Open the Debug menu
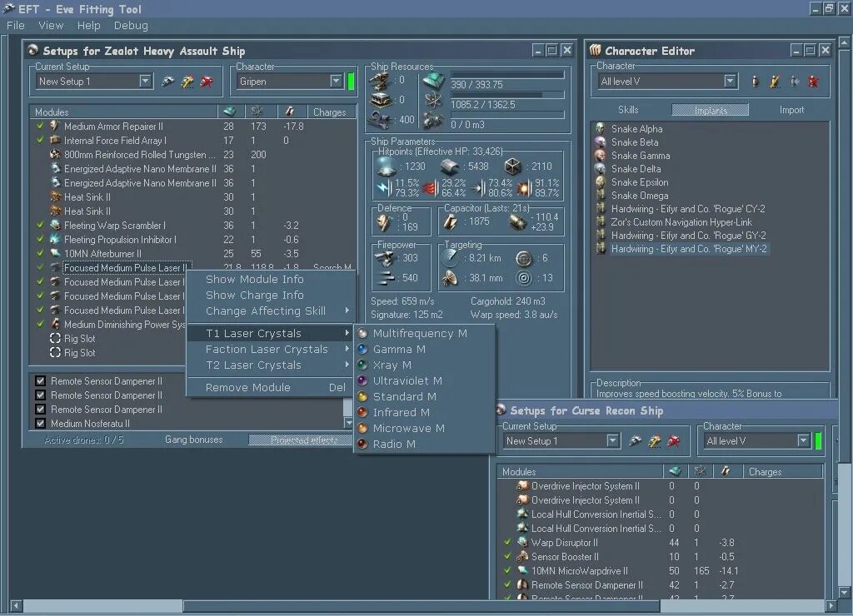 coord(131,26)
